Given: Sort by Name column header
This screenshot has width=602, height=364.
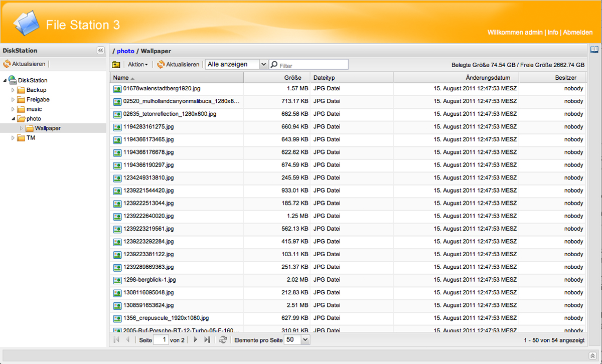Looking at the screenshot, I should coord(177,78).
